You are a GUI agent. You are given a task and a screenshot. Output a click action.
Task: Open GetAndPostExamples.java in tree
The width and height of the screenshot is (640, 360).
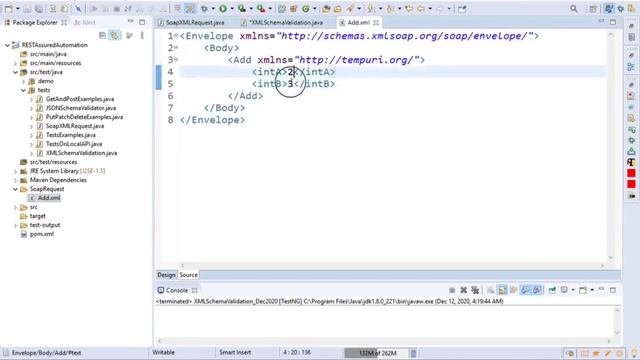(80, 99)
